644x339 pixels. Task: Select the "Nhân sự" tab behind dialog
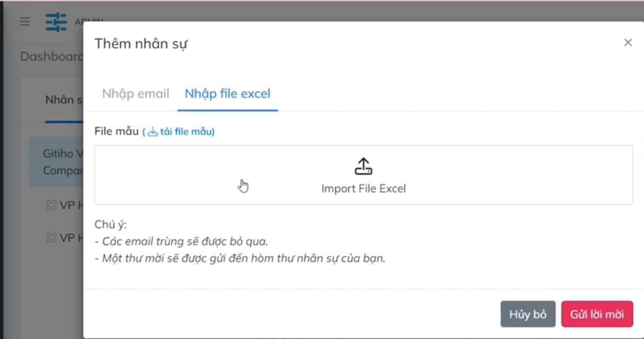point(64,100)
